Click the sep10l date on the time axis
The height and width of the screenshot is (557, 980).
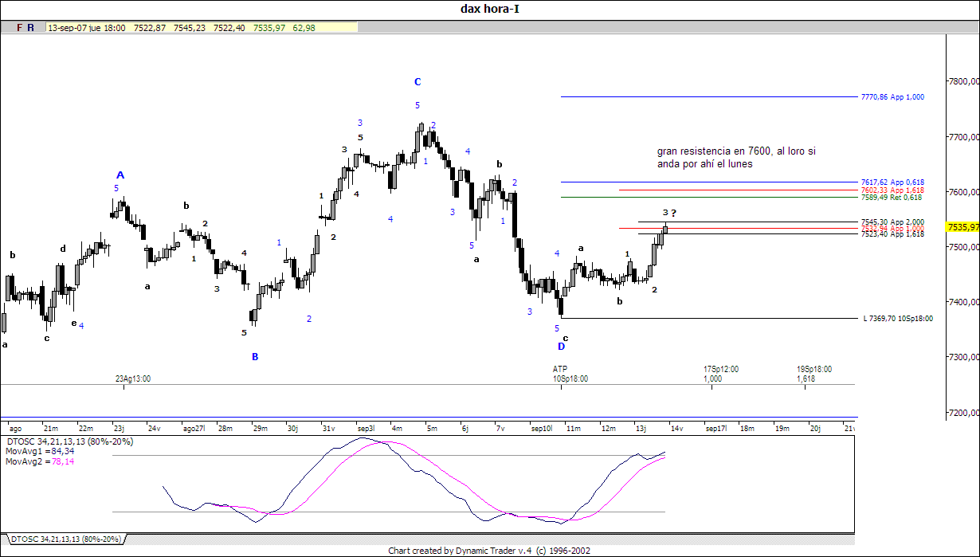pos(542,429)
